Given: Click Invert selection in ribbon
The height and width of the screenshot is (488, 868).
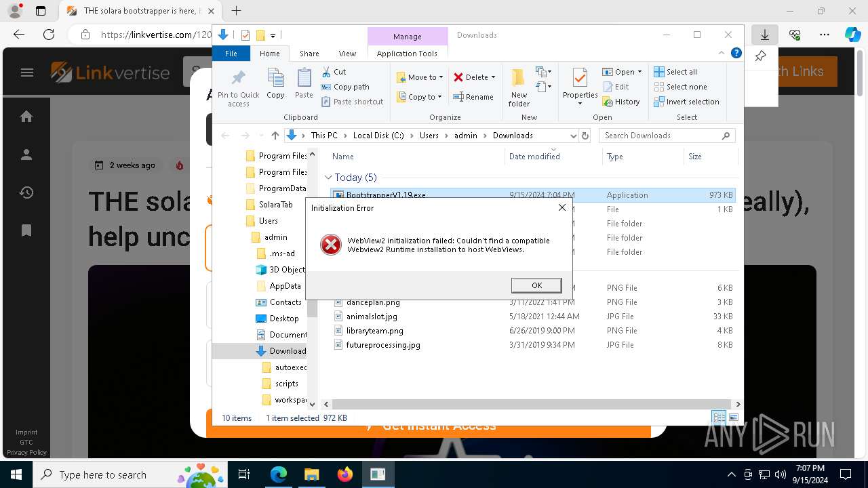Looking at the screenshot, I should pos(686,102).
